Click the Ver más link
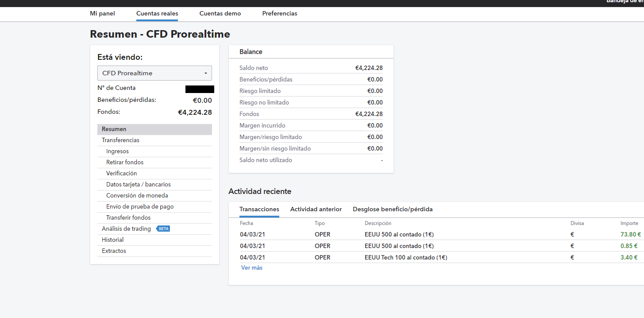Screen dimensions: 644x318 click(x=252, y=268)
